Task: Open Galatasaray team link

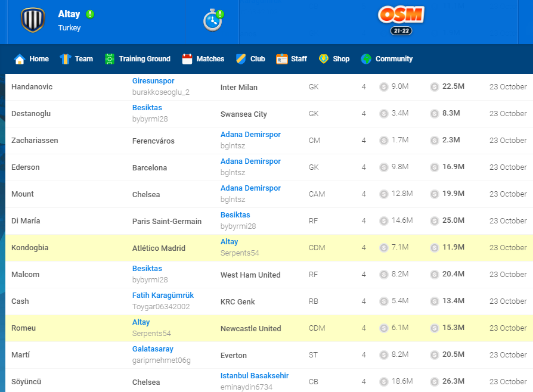Action: (153, 349)
